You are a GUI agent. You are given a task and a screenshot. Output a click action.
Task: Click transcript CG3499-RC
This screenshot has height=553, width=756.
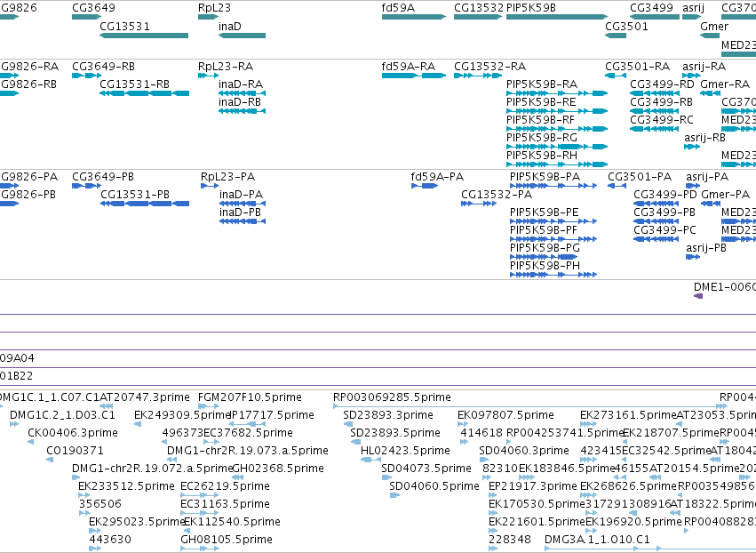pos(655,129)
